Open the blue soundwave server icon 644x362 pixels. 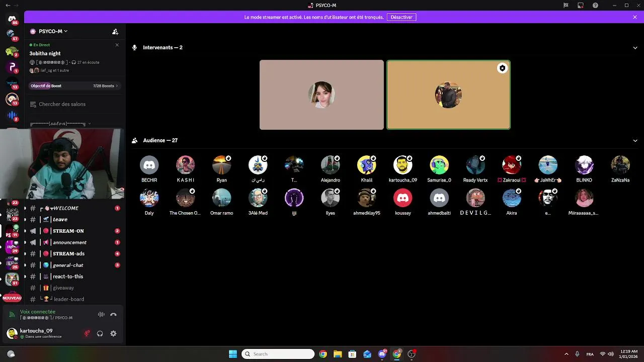point(12,116)
